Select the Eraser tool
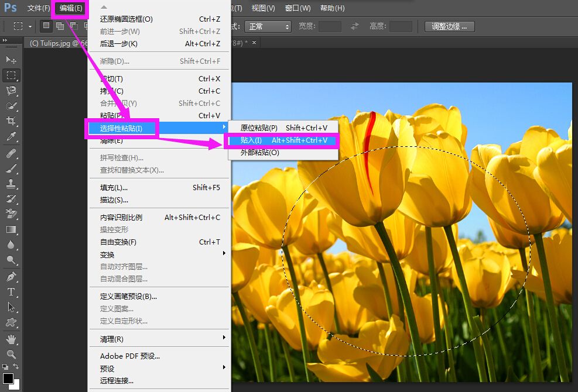The image size is (578, 392). (11, 214)
